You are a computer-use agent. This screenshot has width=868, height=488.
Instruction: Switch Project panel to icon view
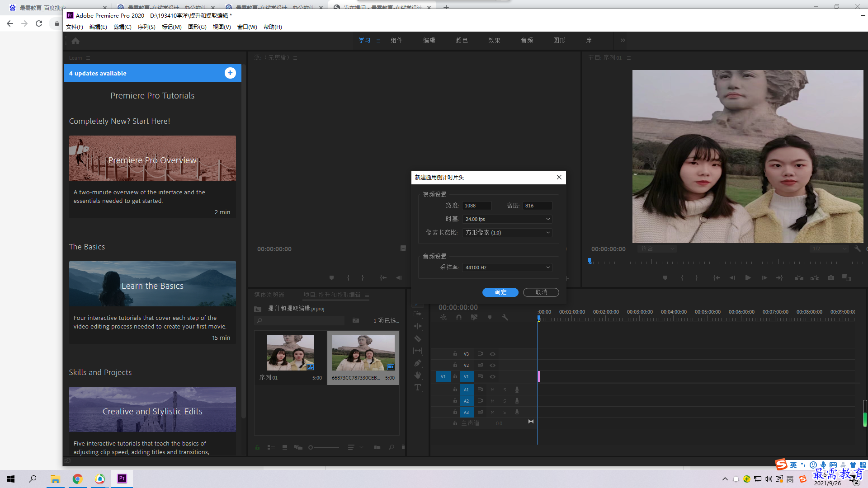(x=285, y=447)
